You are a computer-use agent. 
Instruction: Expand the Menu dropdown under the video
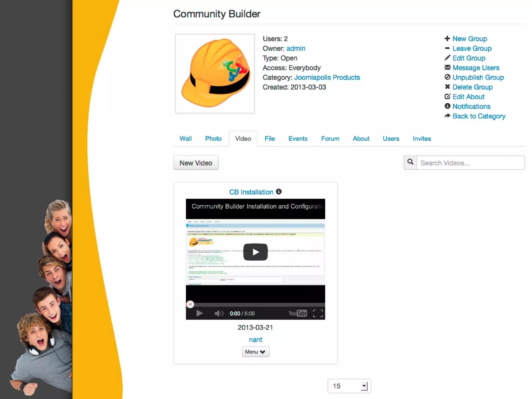[255, 352]
